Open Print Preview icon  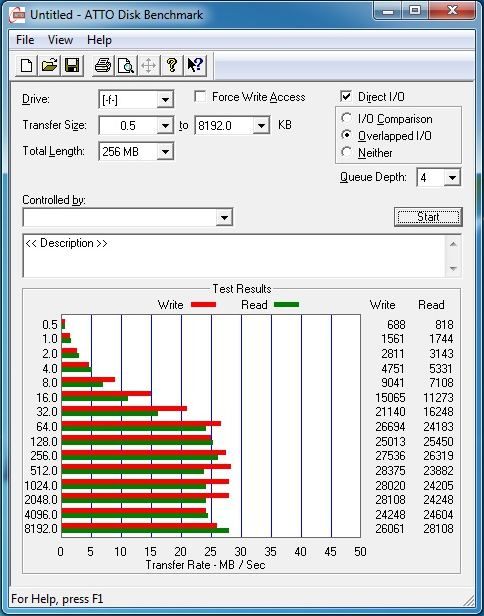point(126,65)
